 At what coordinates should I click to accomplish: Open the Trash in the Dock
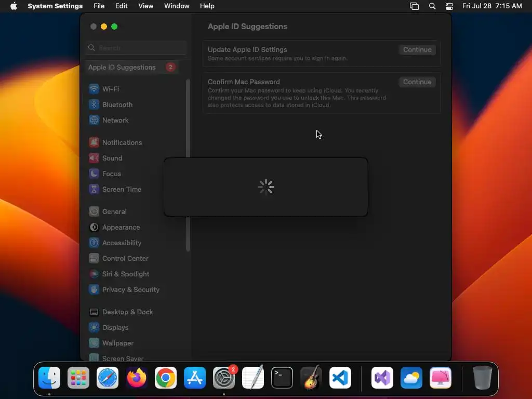point(482,378)
